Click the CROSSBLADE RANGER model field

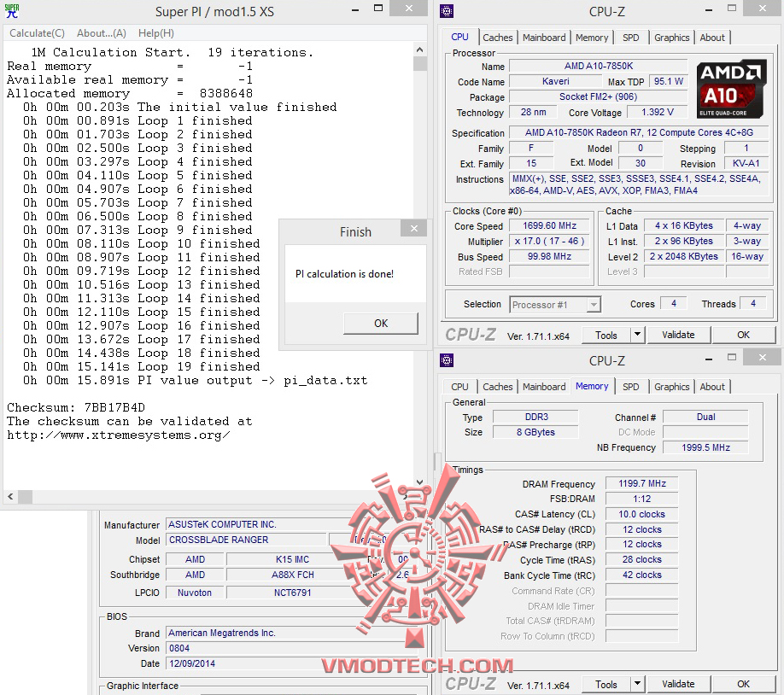point(246,540)
